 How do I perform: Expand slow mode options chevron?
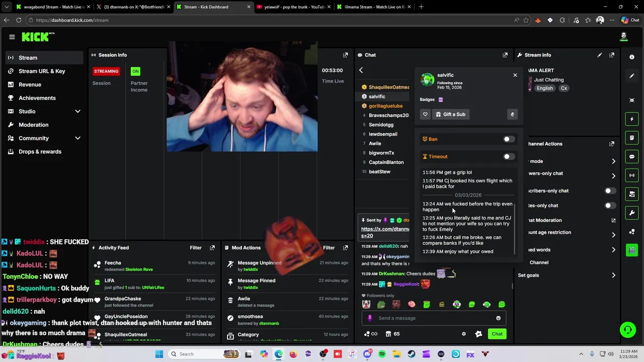(613, 161)
